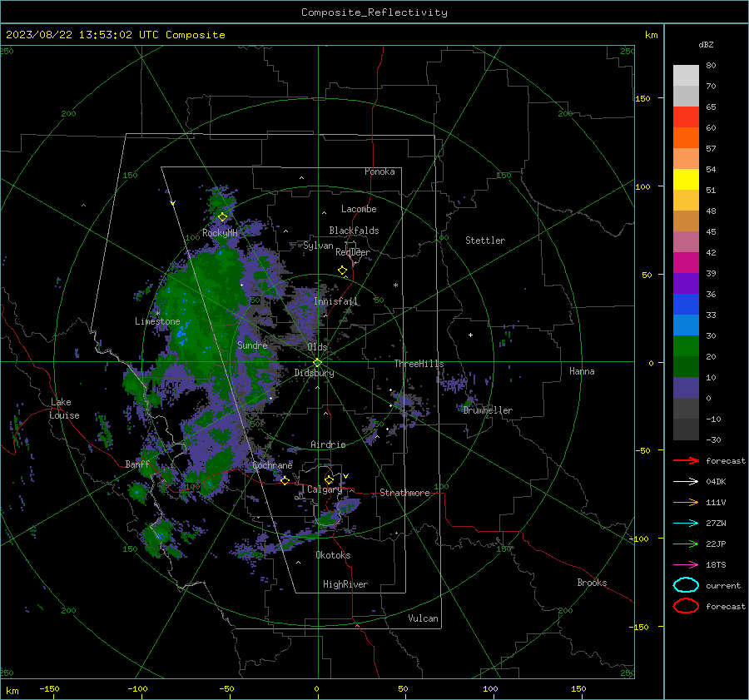Click the Lacombe city label
This screenshot has height=700, width=749.
coord(359,209)
